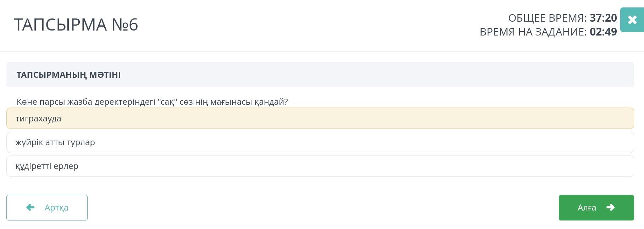Click the total time value 37:20
The image size is (644, 229).
click(x=603, y=18)
